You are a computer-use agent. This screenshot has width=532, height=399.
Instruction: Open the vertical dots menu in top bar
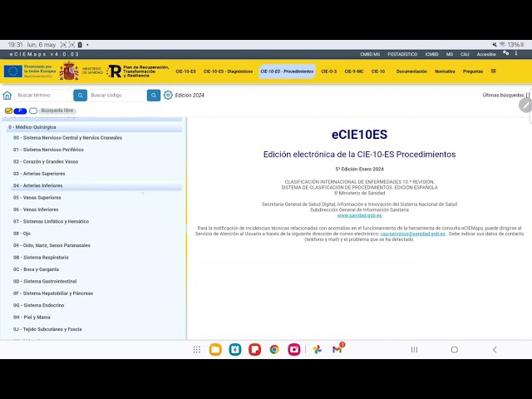(516, 53)
